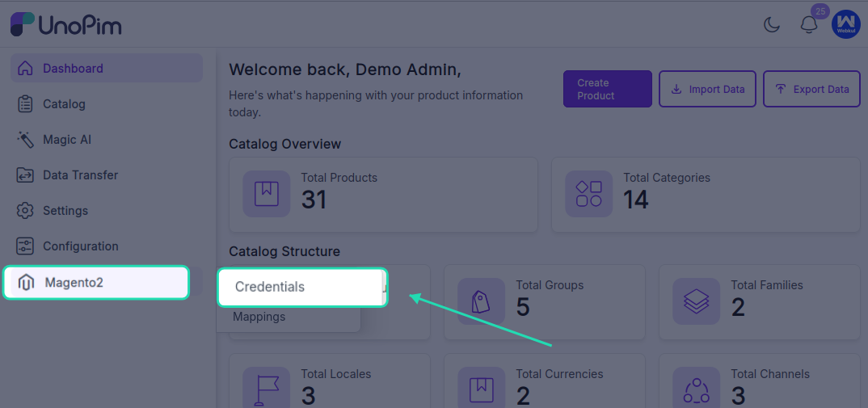This screenshot has width=868, height=408.
Task: Click Total Locales flag icon
Action: pos(266,388)
